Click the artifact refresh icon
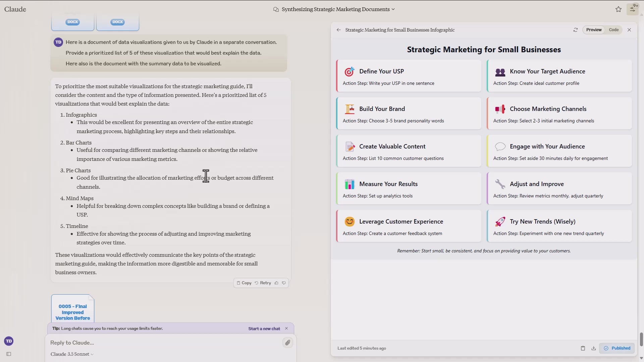644x362 pixels. click(575, 30)
